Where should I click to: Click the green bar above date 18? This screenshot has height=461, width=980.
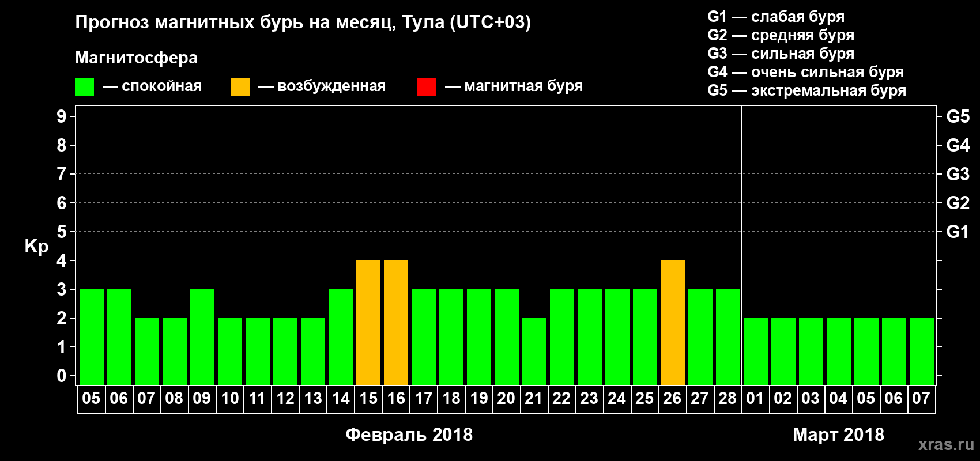[451, 337]
